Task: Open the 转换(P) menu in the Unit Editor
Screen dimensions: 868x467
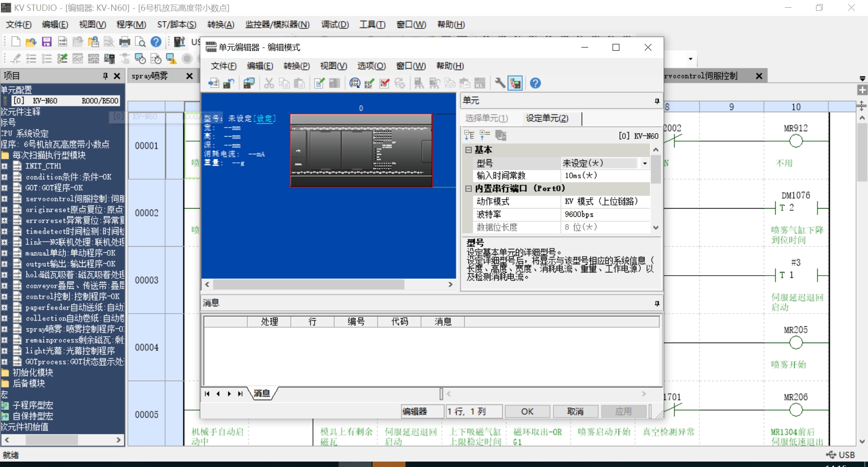Action: [x=297, y=66]
